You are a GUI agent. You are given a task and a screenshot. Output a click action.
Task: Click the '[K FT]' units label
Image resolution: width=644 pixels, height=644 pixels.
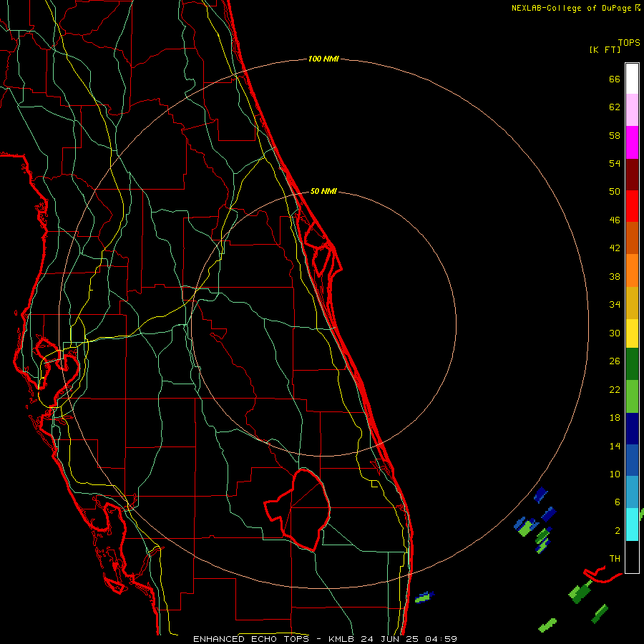click(x=605, y=50)
